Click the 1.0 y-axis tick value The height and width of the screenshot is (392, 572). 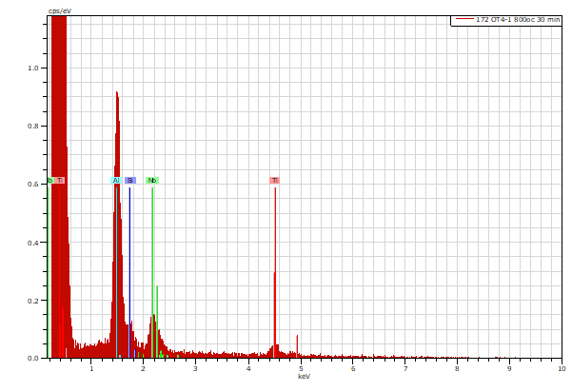click(32, 69)
